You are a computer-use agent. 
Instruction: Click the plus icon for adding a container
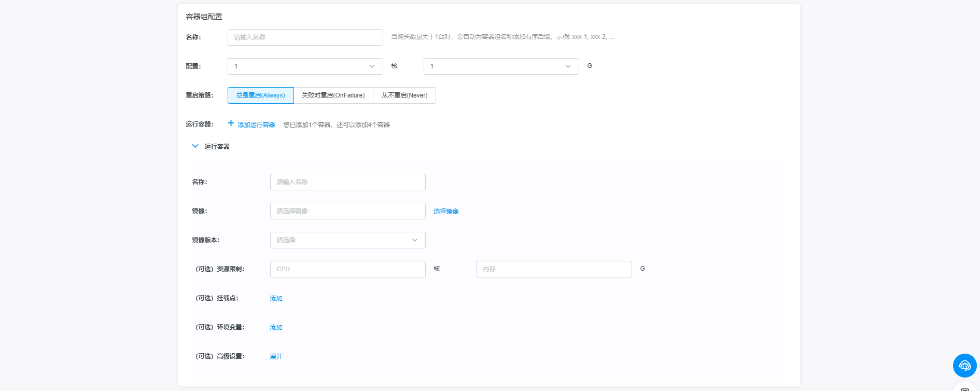click(x=231, y=123)
